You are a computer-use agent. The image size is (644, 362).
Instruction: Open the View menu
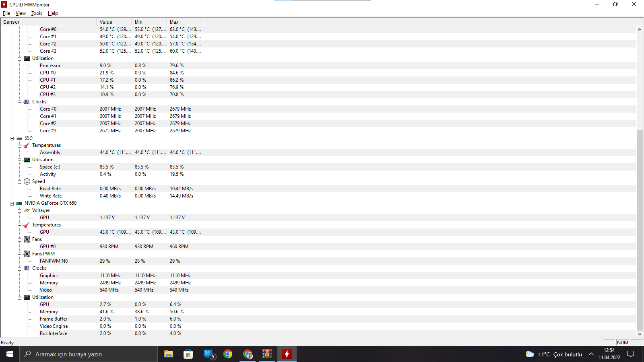21,13
